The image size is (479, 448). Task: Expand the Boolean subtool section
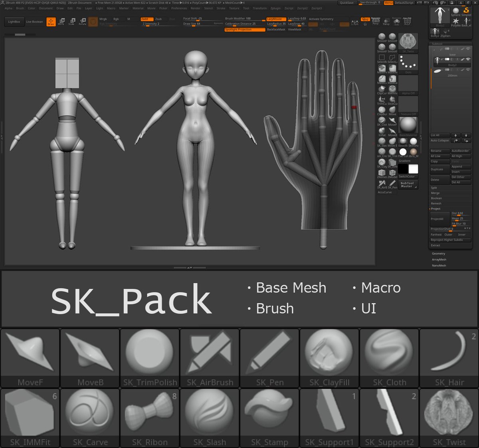[436, 198]
